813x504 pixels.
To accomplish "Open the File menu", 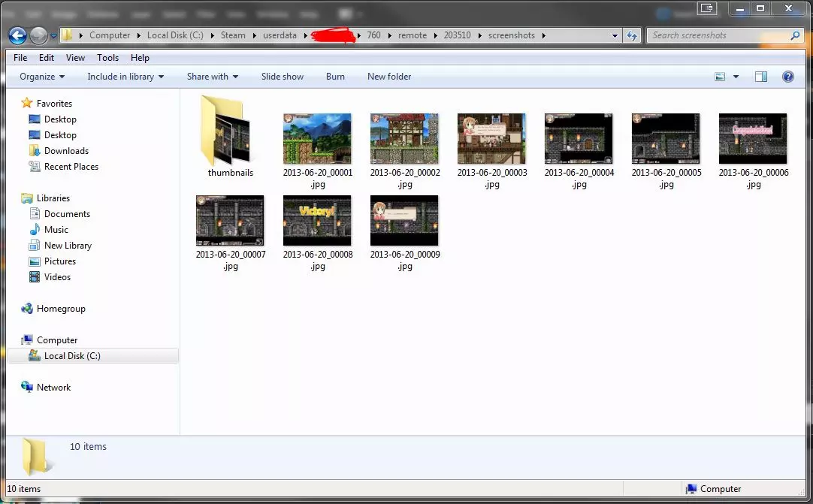I will pos(20,58).
